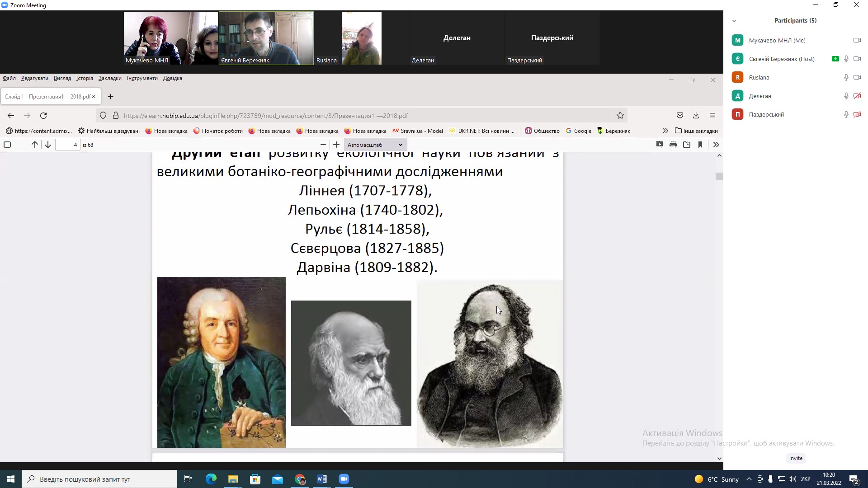Open Історія menu
The height and width of the screenshot is (488, 868).
point(85,78)
